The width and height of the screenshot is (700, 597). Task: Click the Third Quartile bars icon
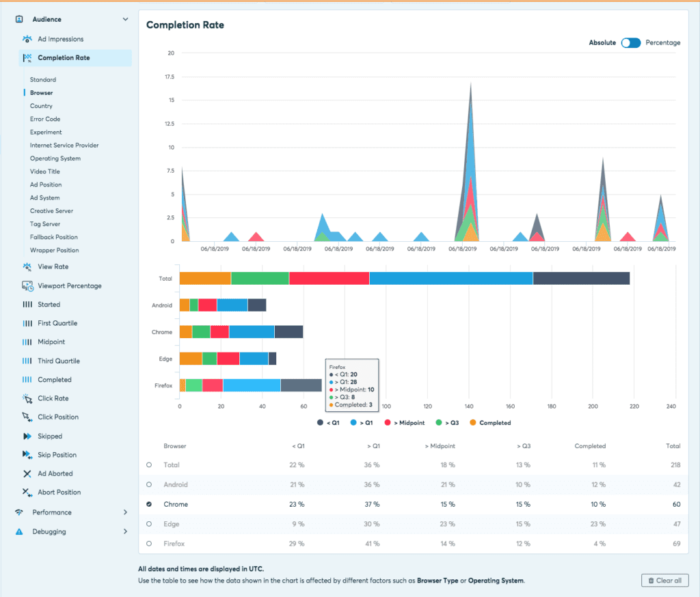27,361
